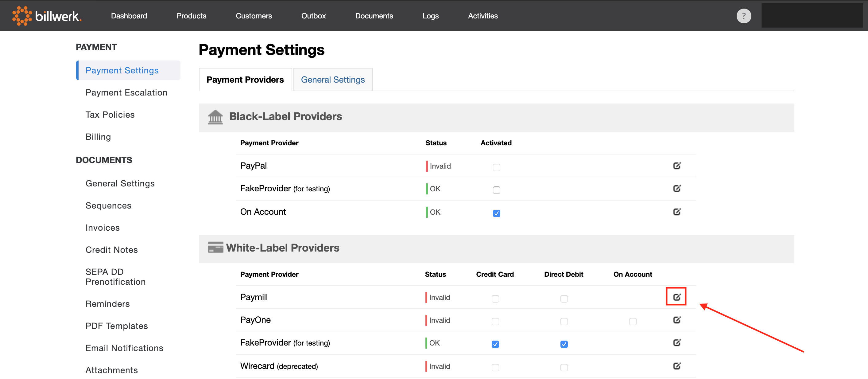Open the help question mark icon
The width and height of the screenshot is (868, 379).
point(744,16)
